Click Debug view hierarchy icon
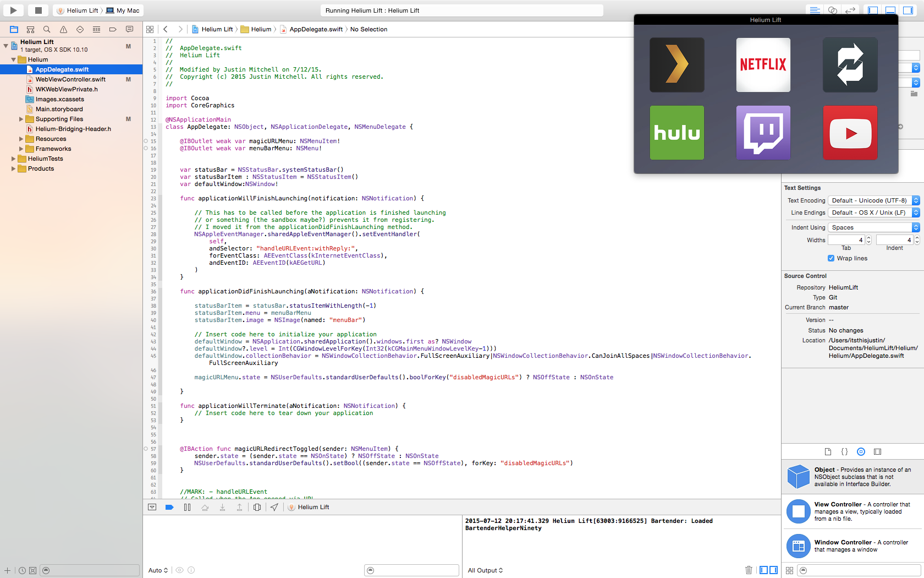This screenshot has height=578, width=924. [257, 507]
